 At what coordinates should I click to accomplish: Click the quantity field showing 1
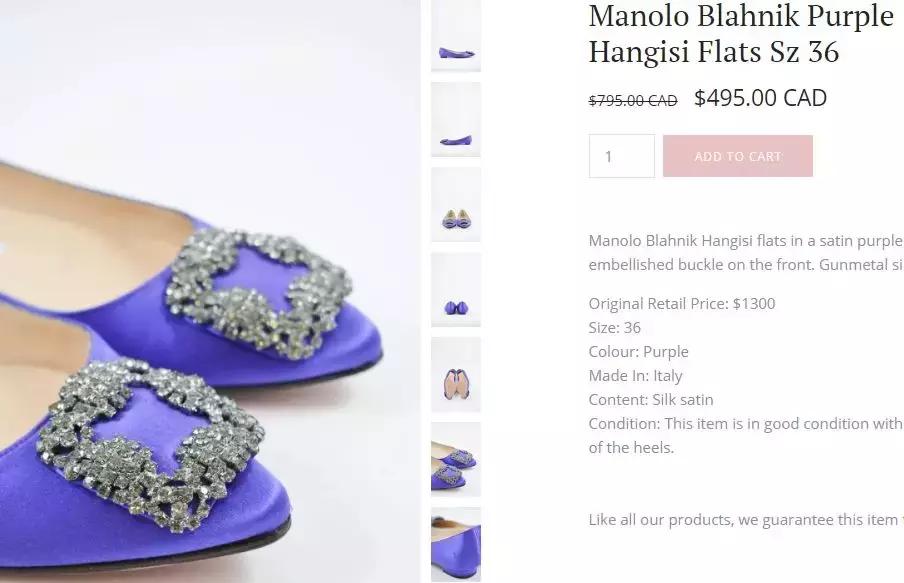tap(622, 156)
